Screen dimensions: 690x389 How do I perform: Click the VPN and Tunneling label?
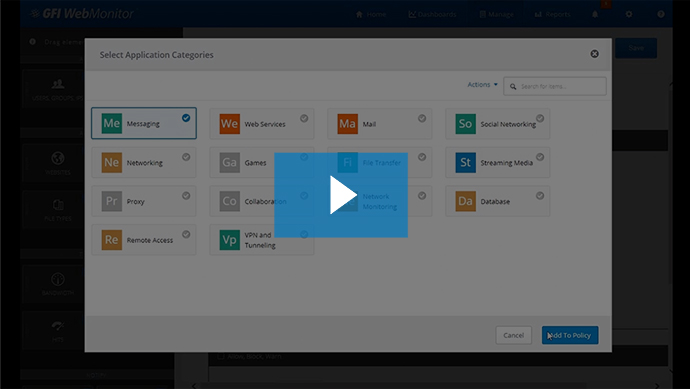260,240
